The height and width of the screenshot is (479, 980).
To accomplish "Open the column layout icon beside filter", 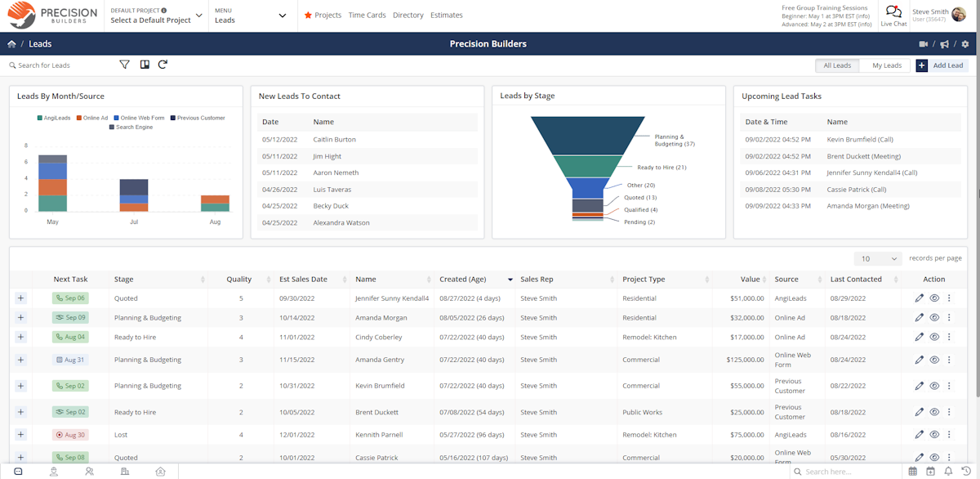I will click(145, 65).
